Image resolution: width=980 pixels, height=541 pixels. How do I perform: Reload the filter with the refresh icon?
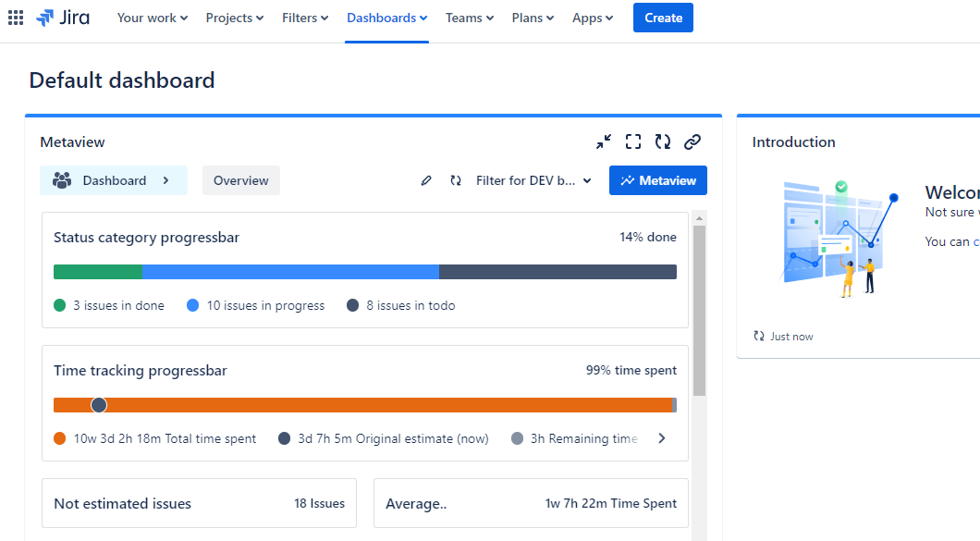point(456,181)
